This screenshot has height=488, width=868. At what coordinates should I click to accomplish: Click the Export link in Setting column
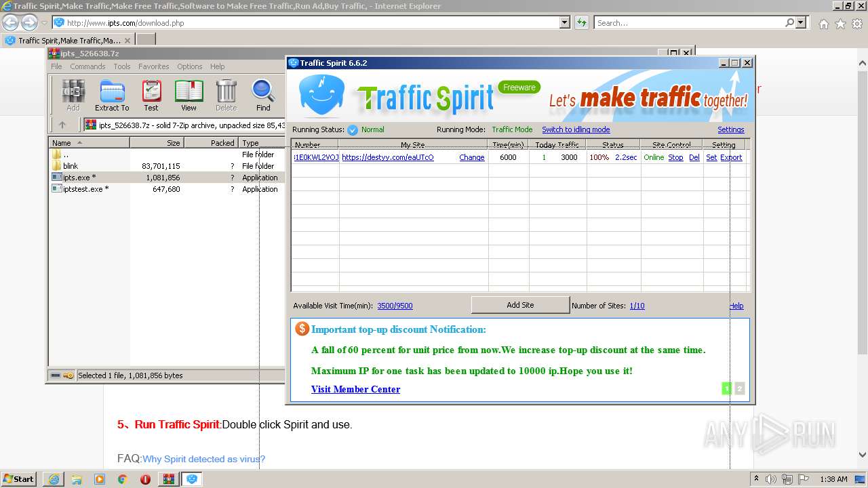(x=731, y=157)
